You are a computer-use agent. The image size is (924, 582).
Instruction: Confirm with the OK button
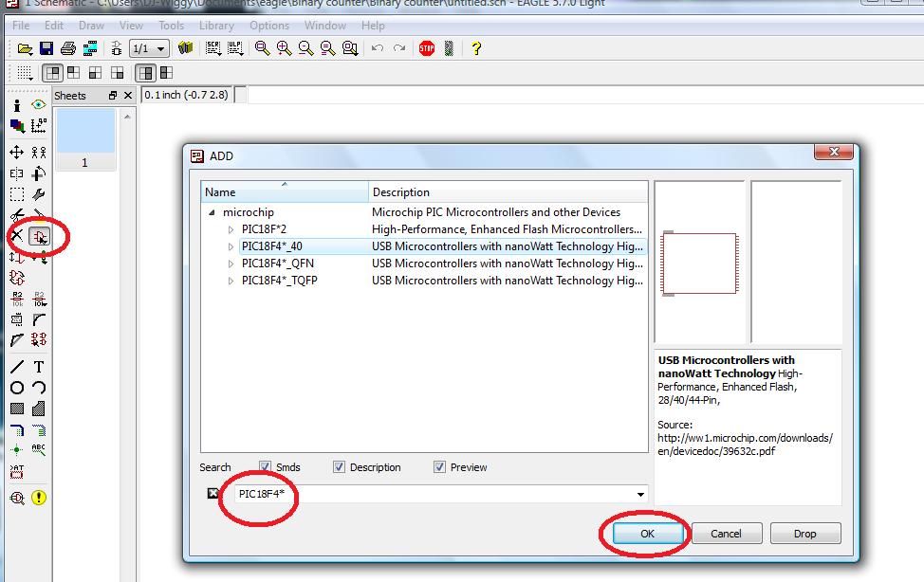(x=648, y=534)
